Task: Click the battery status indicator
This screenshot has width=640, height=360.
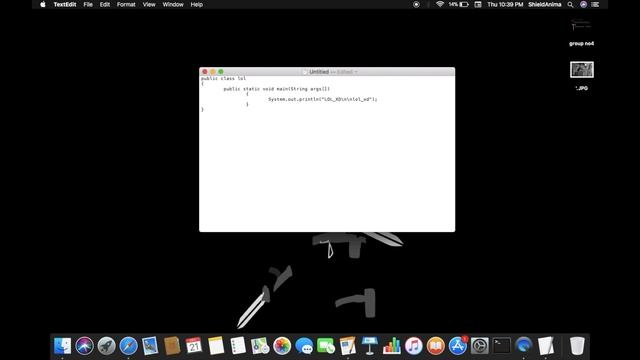Action: click(459, 4)
